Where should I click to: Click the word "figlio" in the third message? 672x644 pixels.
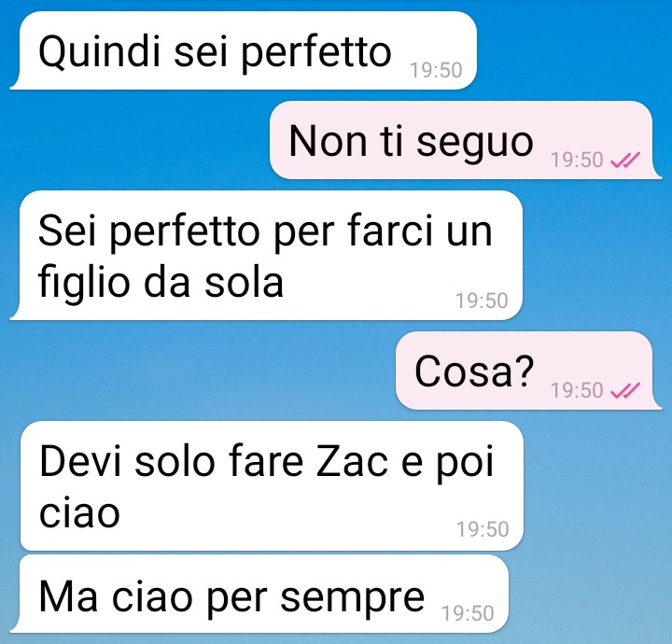(x=84, y=283)
